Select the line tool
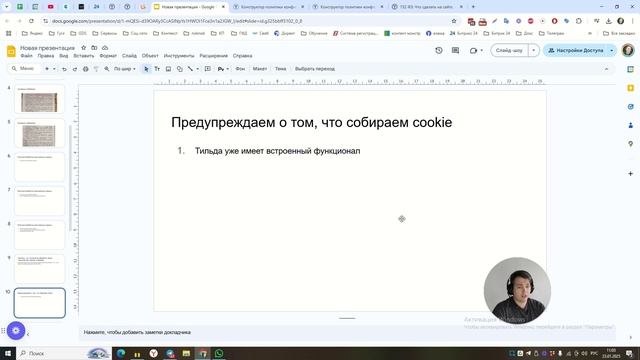 pyautogui.click(x=190, y=69)
